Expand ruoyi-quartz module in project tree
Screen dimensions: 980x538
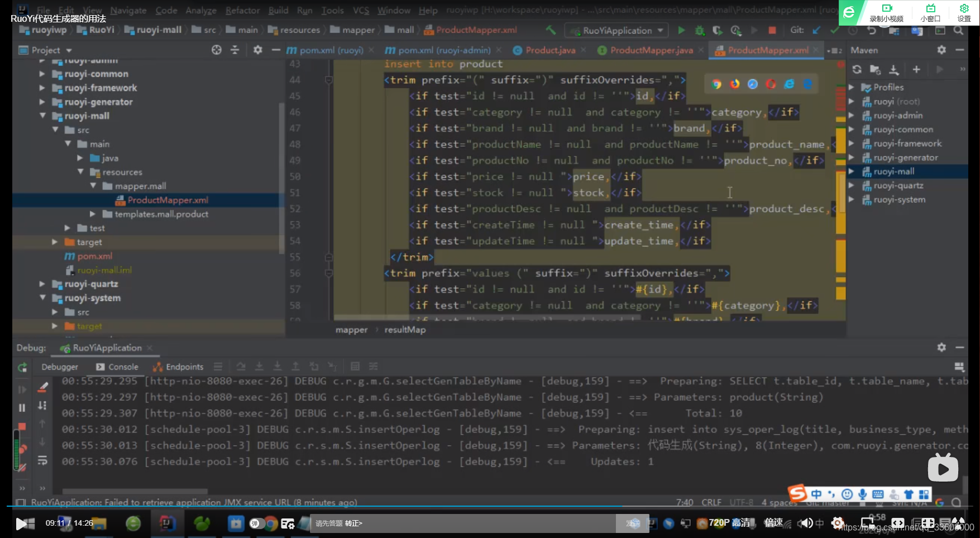(42, 284)
